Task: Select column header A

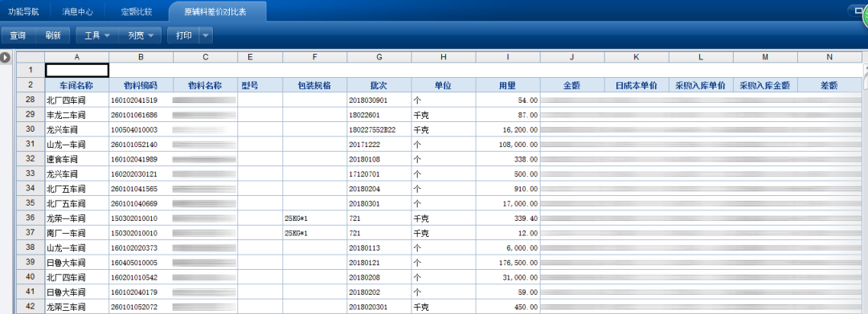Action: [77, 57]
